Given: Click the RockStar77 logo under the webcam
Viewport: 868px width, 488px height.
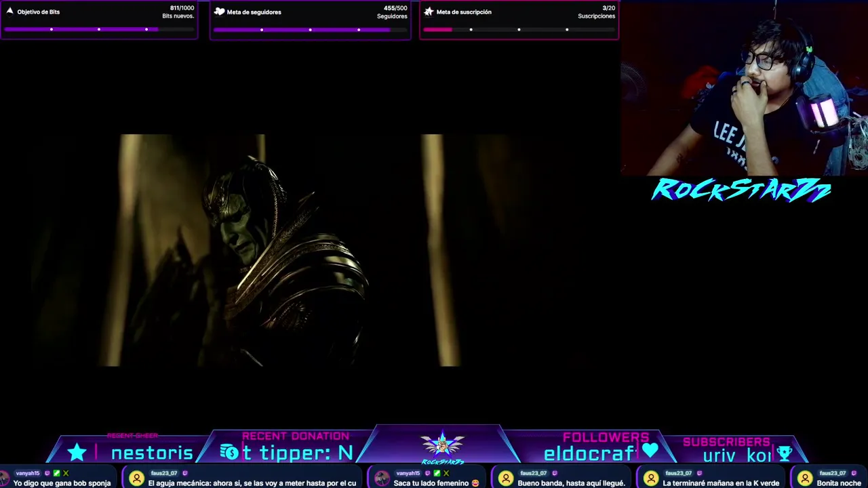Looking at the screenshot, I should click(741, 190).
